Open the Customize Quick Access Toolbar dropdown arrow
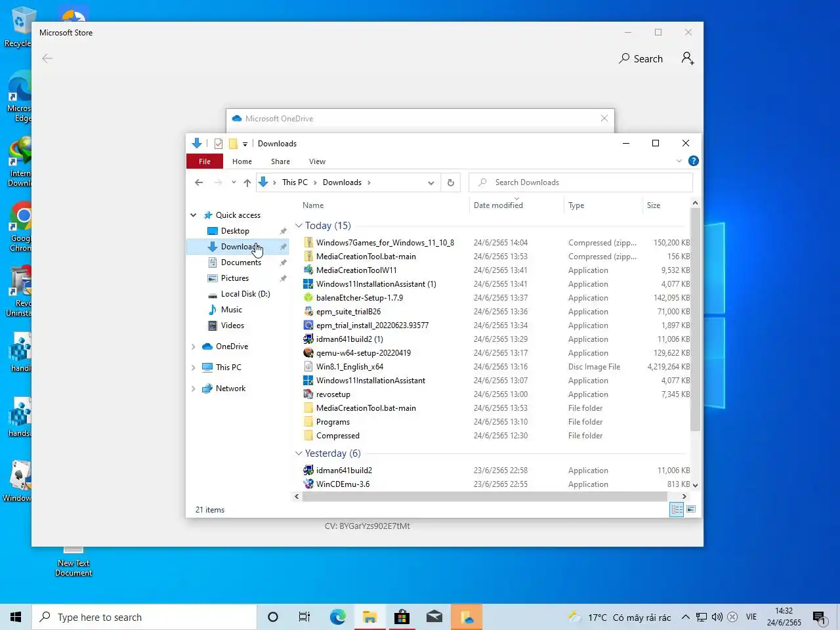The height and width of the screenshot is (630, 840). (245, 144)
